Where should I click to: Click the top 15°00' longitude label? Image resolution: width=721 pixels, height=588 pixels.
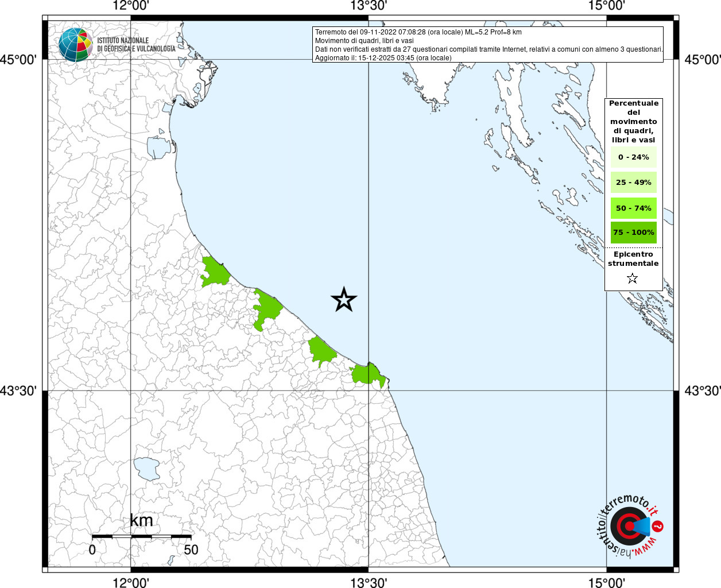click(x=606, y=6)
